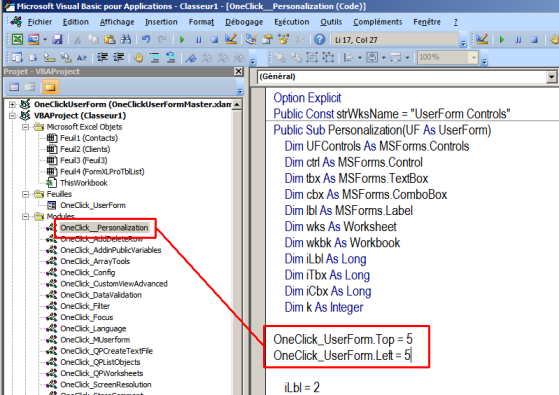
Task: Open the Affichage menu
Action: (117, 22)
